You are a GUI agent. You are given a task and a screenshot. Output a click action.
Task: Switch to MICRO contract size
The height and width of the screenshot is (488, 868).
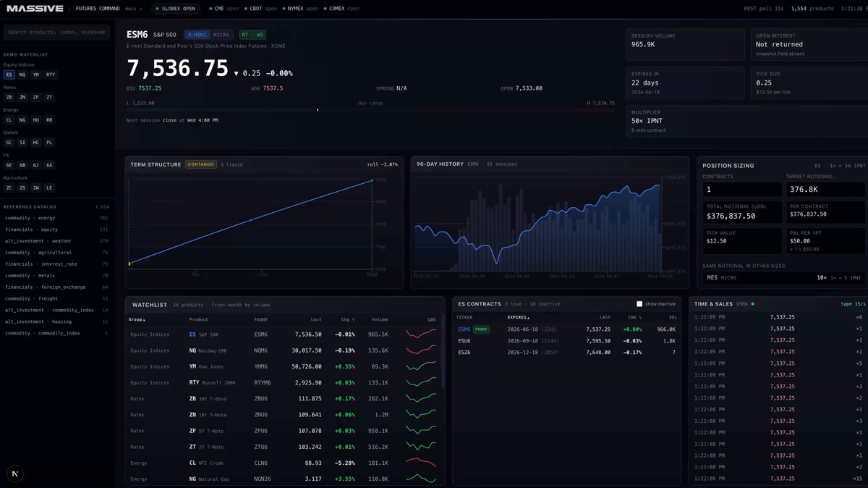[221, 34]
